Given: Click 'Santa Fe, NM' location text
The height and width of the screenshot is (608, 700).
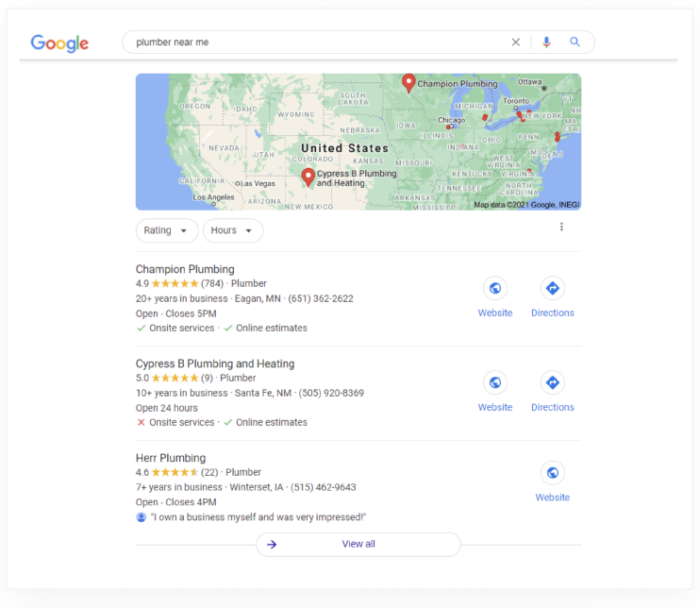Looking at the screenshot, I should 263,393.
